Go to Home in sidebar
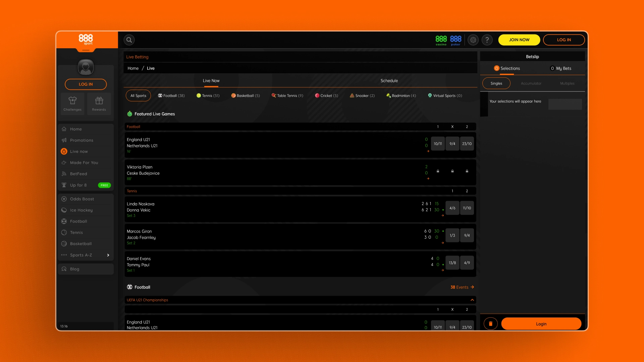 pyautogui.click(x=86, y=129)
